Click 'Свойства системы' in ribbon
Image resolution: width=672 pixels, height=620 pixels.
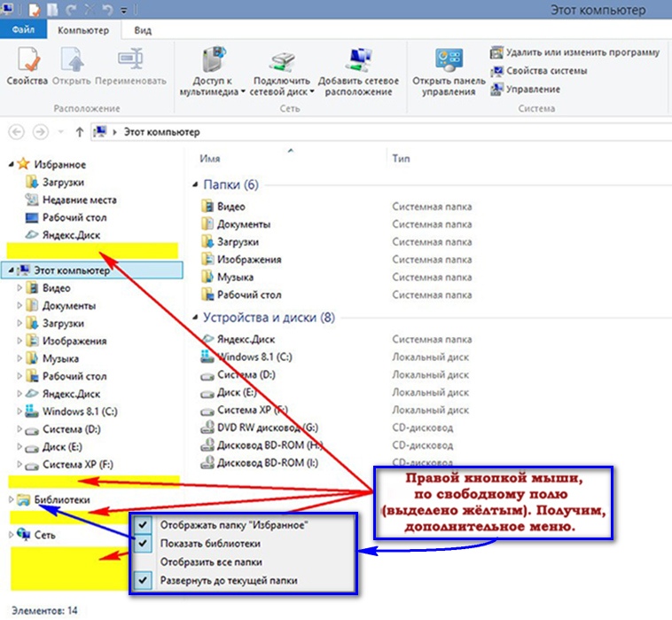tap(546, 71)
